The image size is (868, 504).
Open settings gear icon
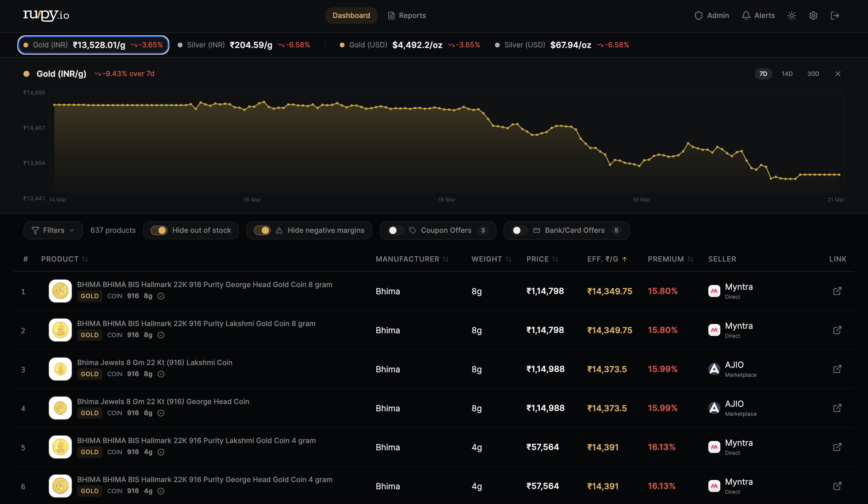pos(813,16)
